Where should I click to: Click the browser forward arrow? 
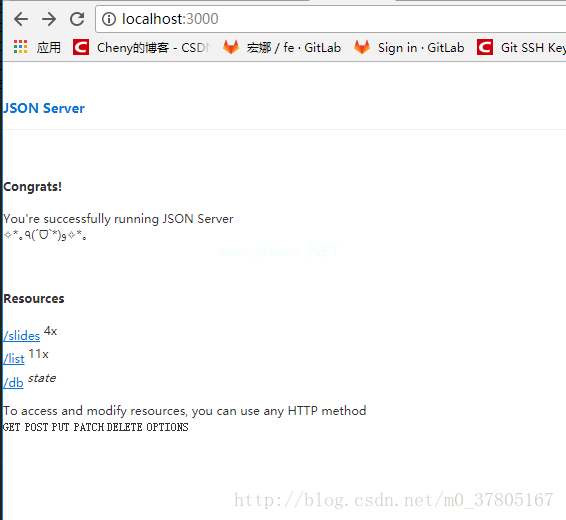pyautogui.click(x=49, y=19)
